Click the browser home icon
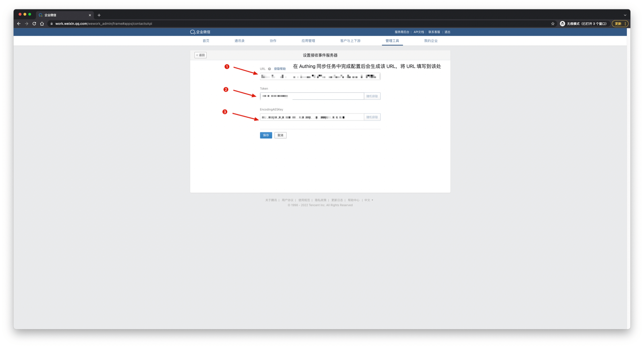Viewport: 644px width, 347px height. 42,24
